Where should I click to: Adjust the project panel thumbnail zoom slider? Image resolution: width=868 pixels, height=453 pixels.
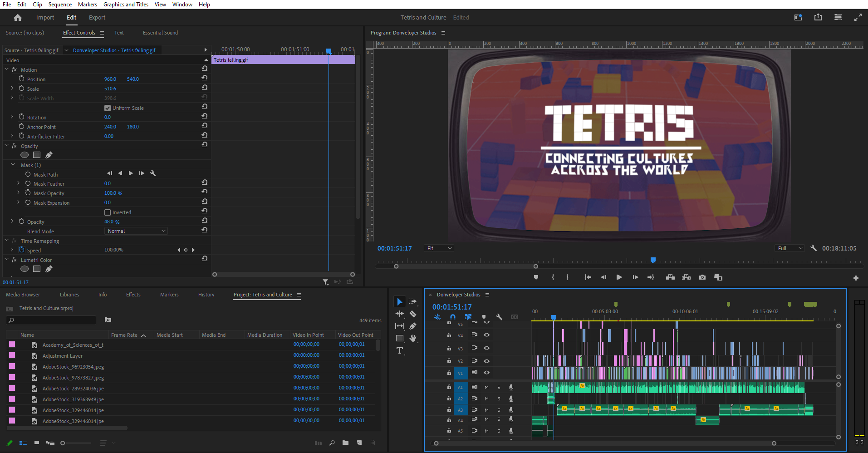[63, 443]
